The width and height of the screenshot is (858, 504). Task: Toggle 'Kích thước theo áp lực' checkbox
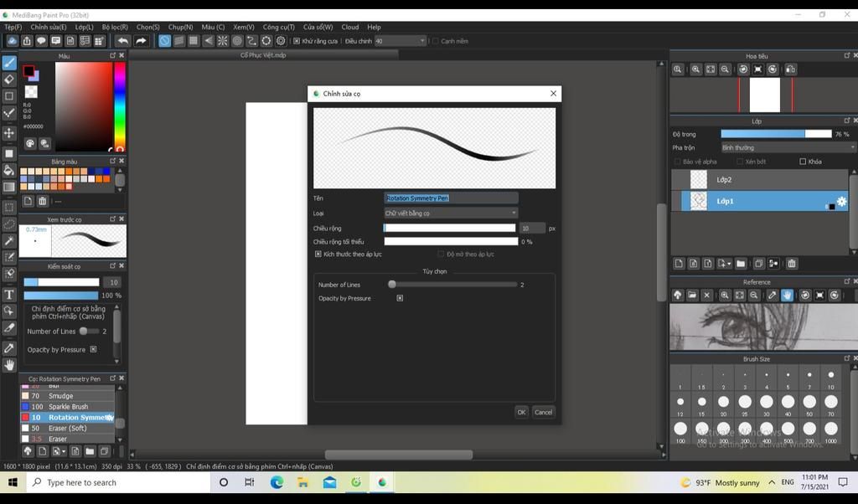pyautogui.click(x=318, y=254)
